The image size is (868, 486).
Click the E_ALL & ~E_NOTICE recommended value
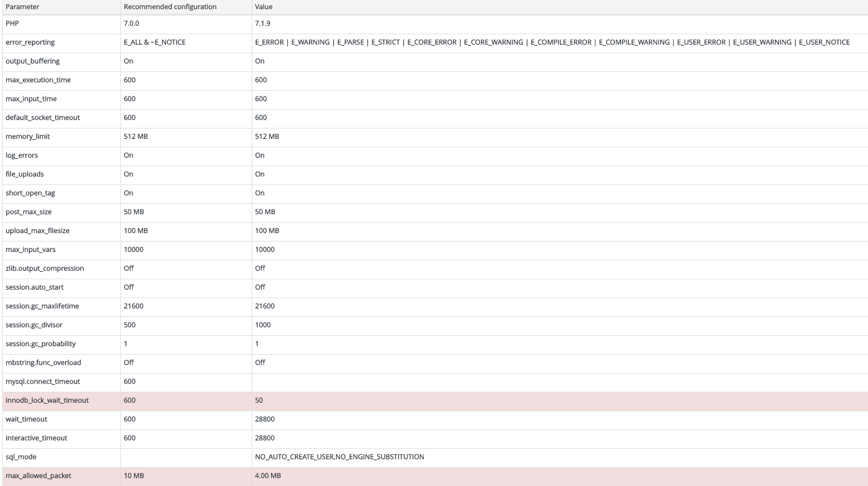click(155, 42)
